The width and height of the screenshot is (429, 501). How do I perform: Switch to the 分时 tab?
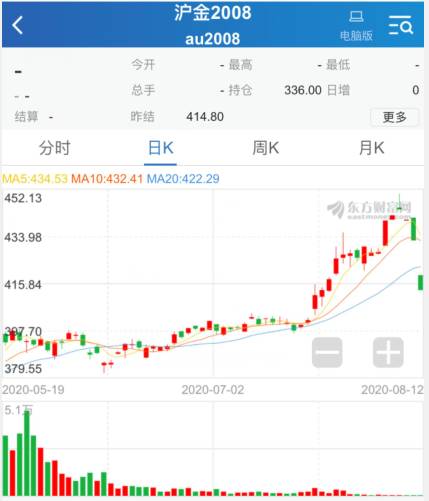55,148
